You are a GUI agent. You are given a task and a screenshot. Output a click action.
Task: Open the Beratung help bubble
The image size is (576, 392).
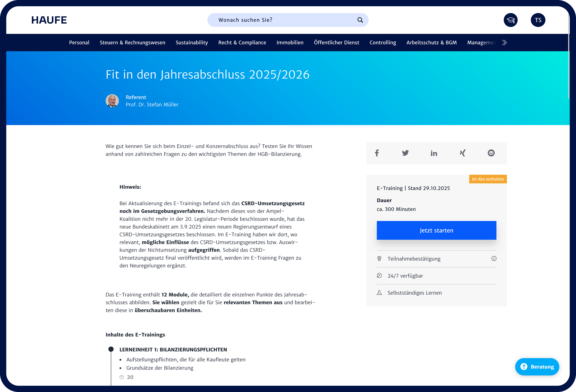pyautogui.click(x=537, y=367)
